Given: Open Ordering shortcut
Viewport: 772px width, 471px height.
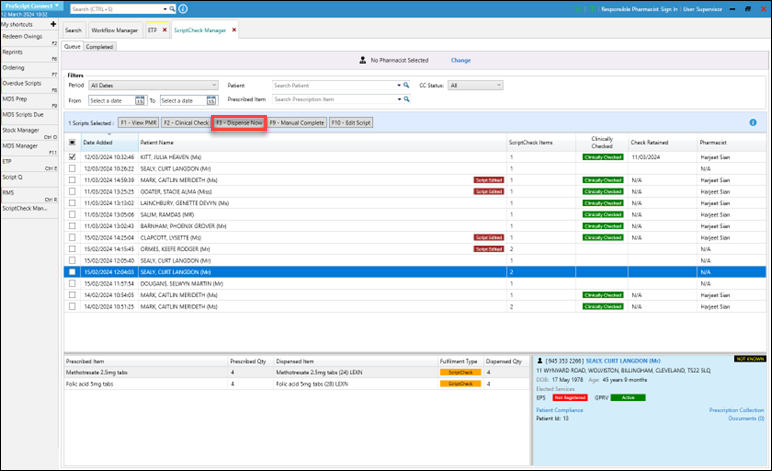Looking at the screenshot, I should (30, 70).
